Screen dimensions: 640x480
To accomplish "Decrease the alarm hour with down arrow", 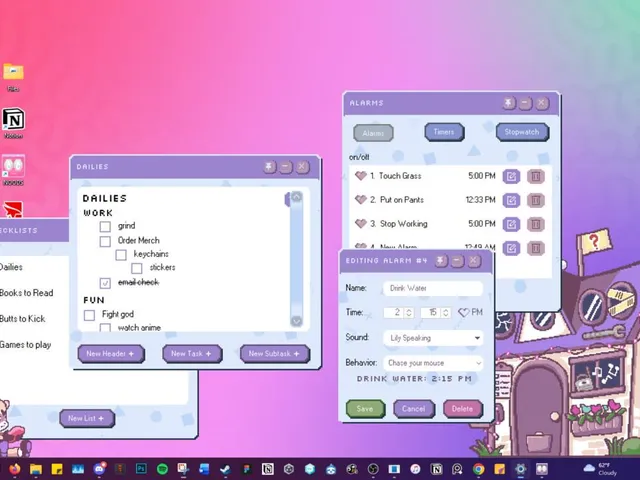I will [409, 316].
